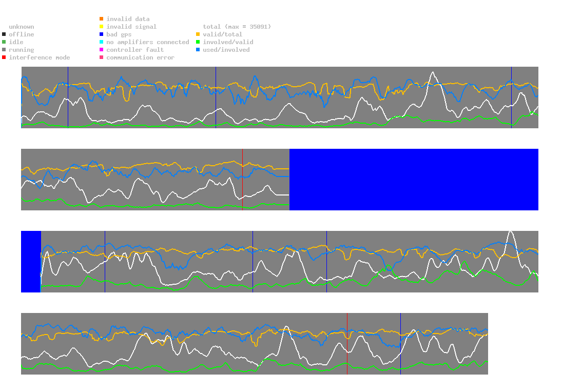The width and height of the screenshot is (562, 392).
Task: Select the magenta controller fault swatch
Action: (x=102, y=49)
